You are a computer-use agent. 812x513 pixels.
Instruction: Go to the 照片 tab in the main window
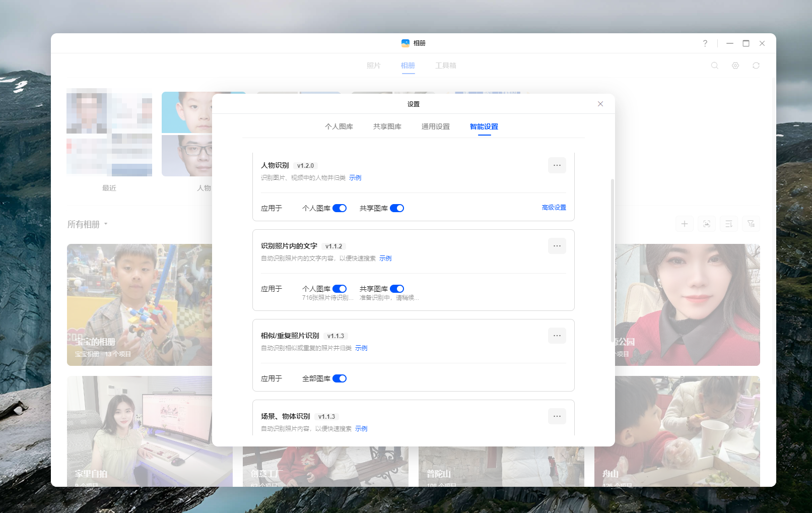pos(374,66)
